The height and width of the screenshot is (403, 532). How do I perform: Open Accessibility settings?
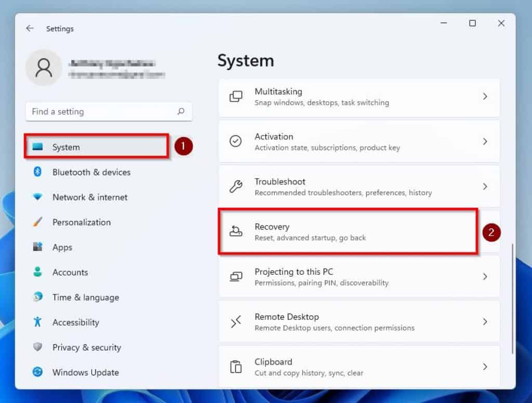click(109, 323)
